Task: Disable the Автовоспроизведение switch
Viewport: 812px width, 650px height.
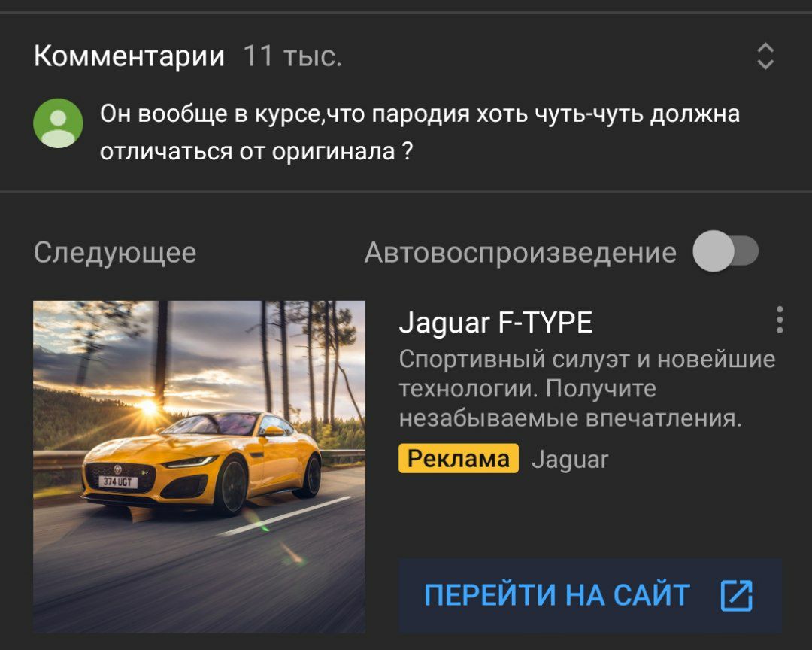Action: (x=726, y=251)
